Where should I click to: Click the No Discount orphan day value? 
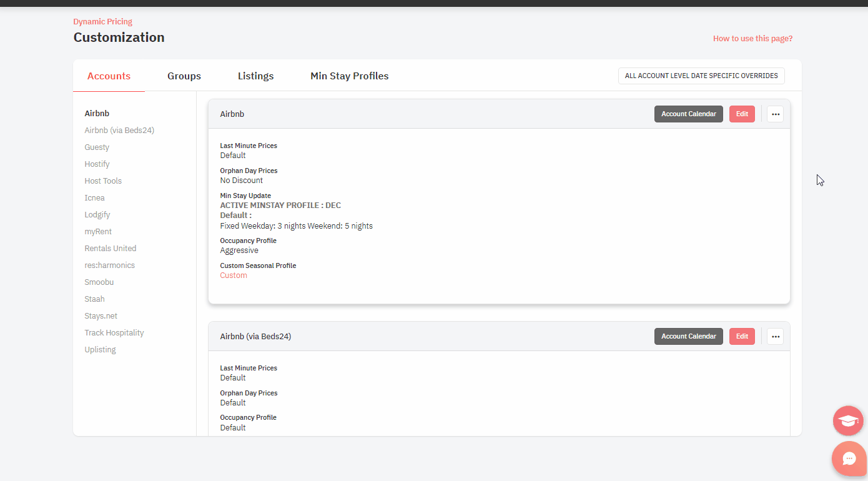[242, 181]
